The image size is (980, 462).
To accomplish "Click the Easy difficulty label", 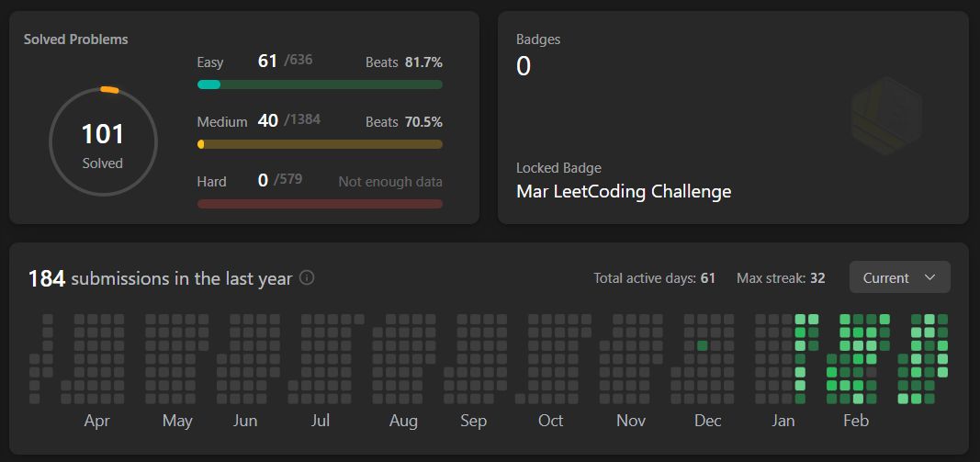I will (210, 62).
